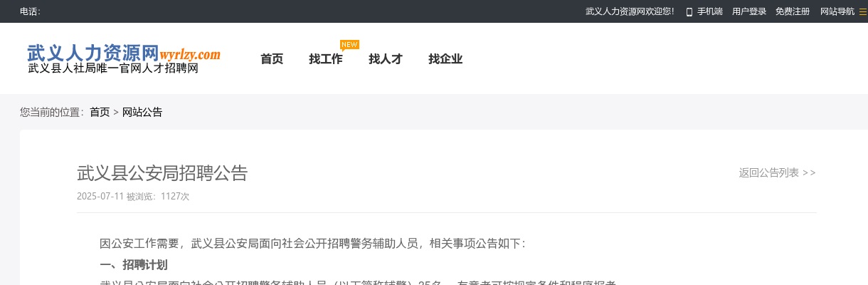Click the 一、招聘计划 section heading
This screenshot has height=285, width=868.
click(134, 265)
